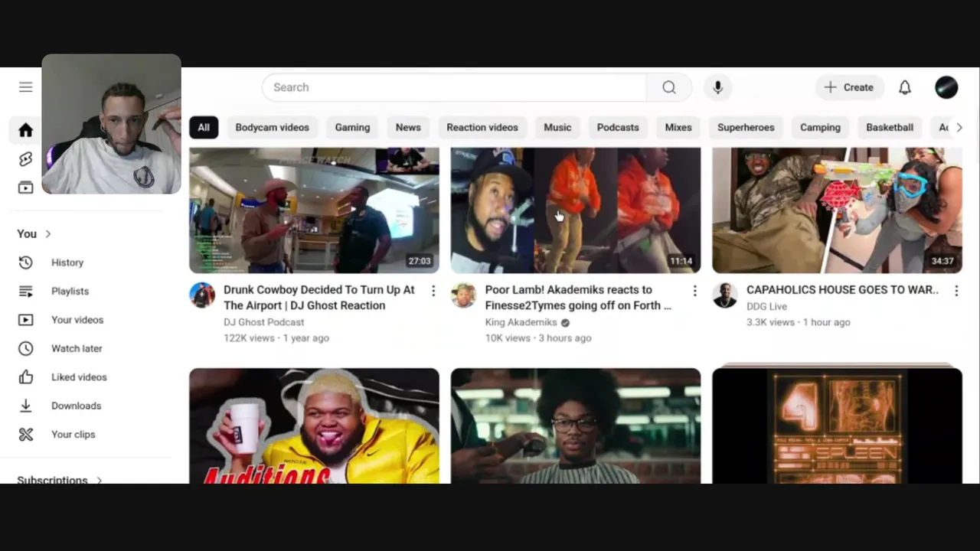Open Playlists from the sidebar
The image size is (980, 551).
tap(70, 291)
